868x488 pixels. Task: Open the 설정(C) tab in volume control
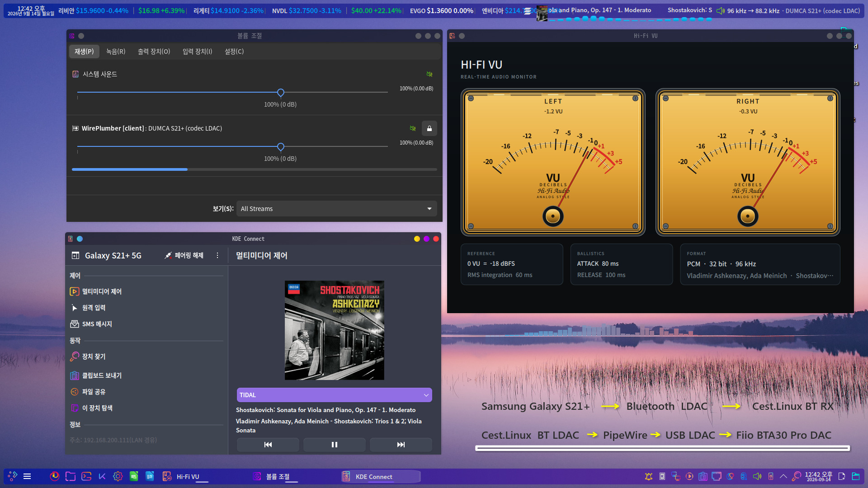tap(234, 52)
